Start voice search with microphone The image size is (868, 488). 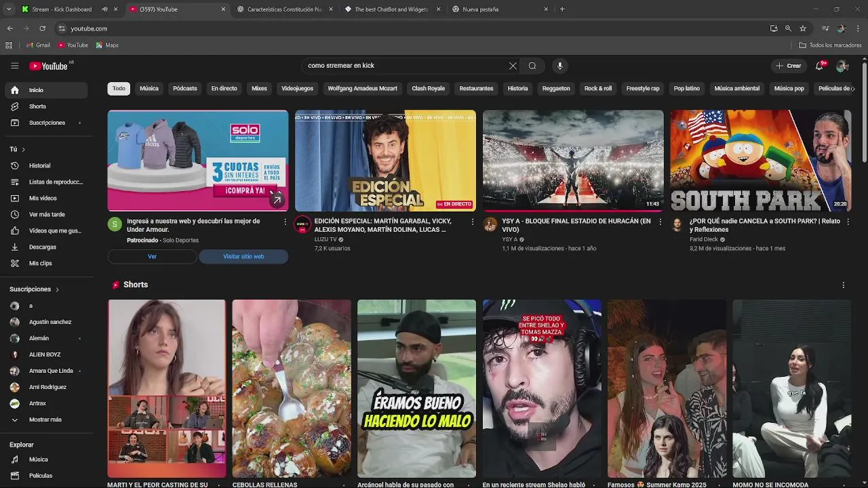559,66
